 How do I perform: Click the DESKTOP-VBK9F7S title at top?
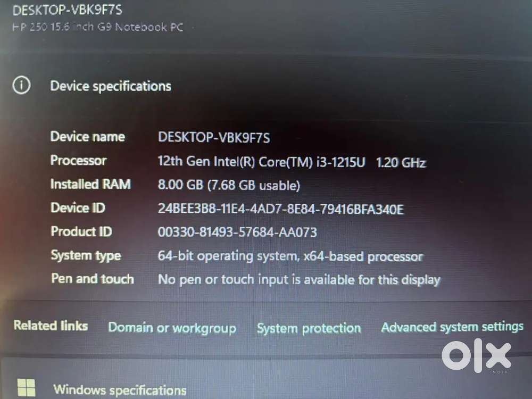click(x=67, y=10)
